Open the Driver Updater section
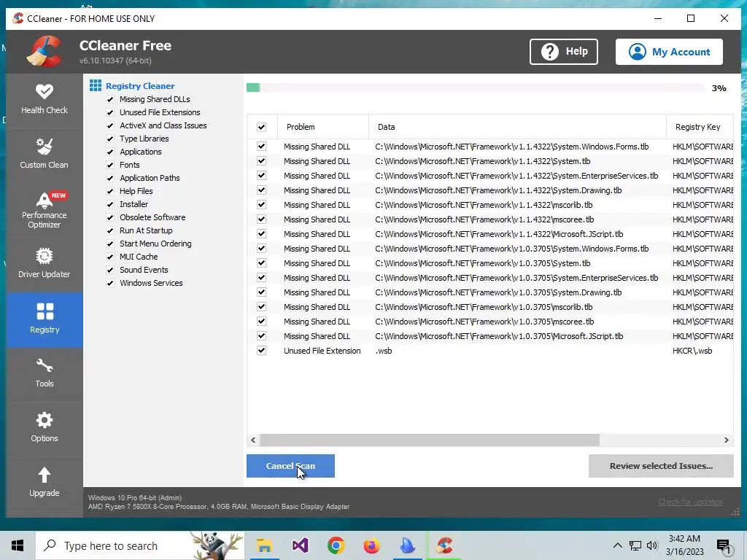Screen dimensions: 747x560 44,263
